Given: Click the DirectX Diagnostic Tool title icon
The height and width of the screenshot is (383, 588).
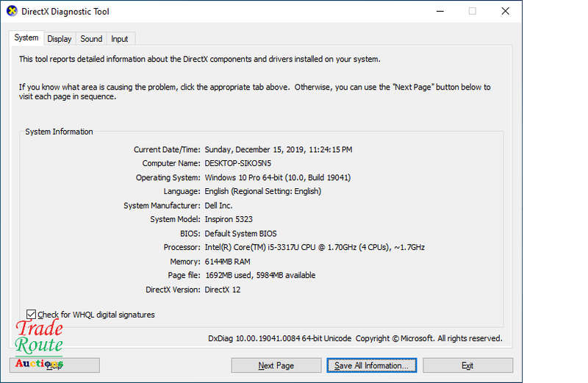Looking at the screenshot, I should tap(12, 11).
